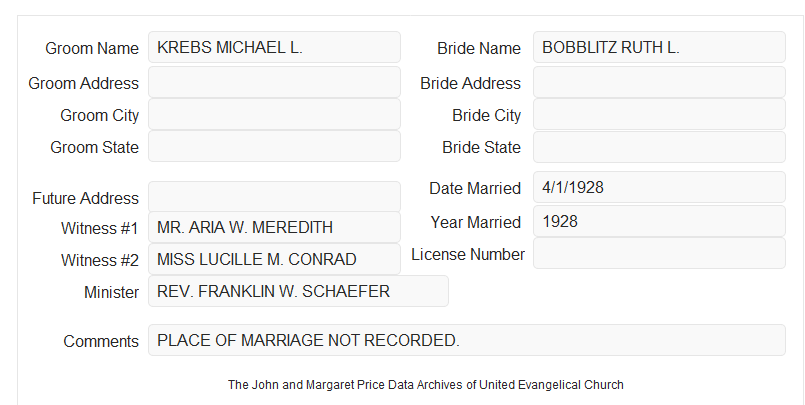Screen dimensions: 805x405
Task: Click the empty Bride Address field
Action: pyautogui.click(x=659, y=82)
